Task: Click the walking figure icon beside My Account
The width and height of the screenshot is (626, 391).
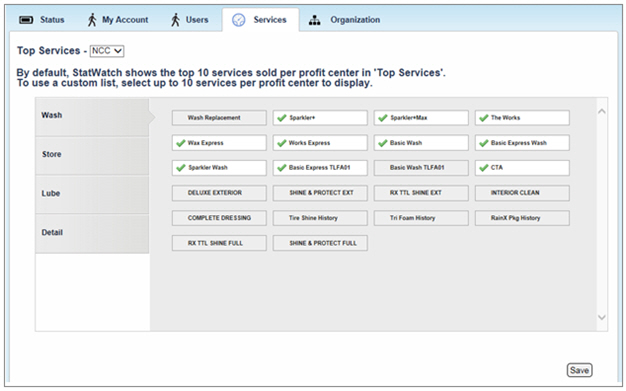Action: [92, 20]
